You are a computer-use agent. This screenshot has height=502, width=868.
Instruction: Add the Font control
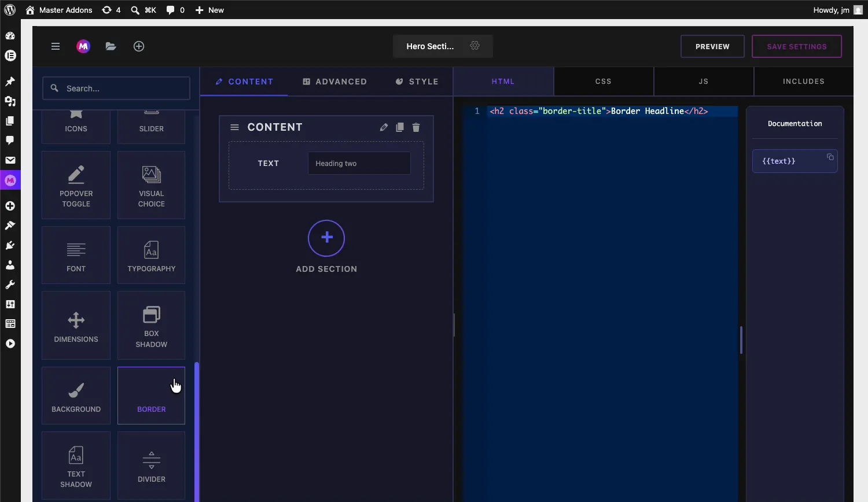pos(76,255)
